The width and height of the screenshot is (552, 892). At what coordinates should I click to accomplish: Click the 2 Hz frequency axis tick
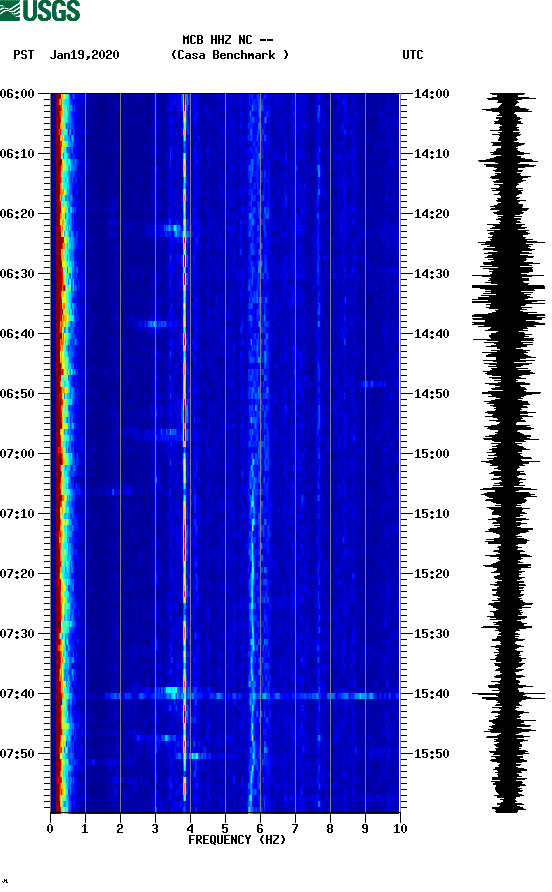pyautogui.click(x=120, y=828)
